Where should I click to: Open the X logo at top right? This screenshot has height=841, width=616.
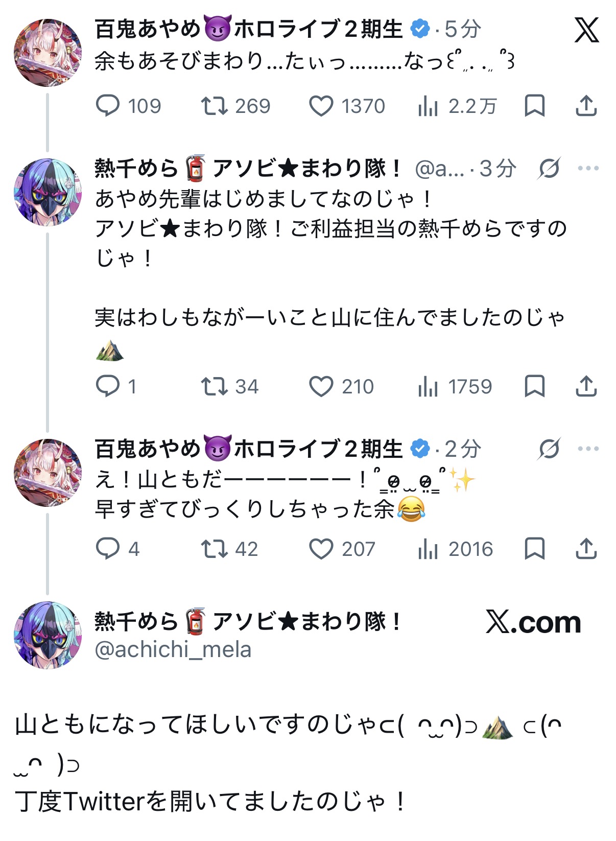pos(586,30)
